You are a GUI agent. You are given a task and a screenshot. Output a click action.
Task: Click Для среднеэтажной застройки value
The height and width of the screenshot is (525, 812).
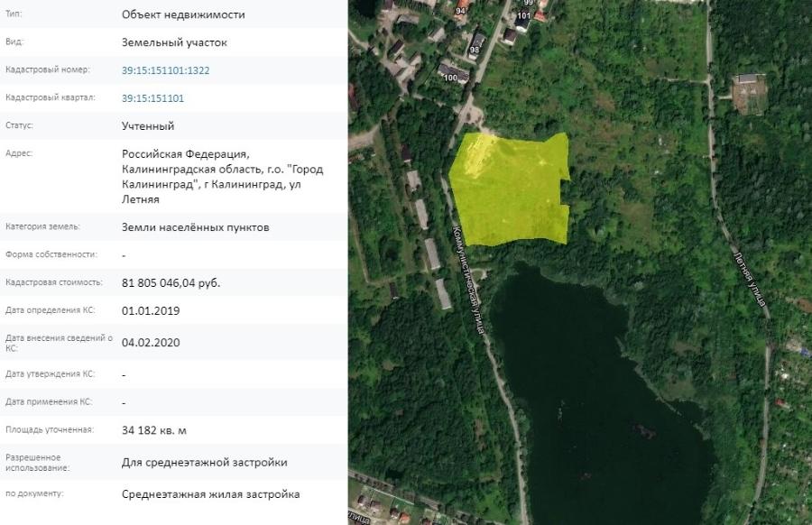tap(204, 462)
